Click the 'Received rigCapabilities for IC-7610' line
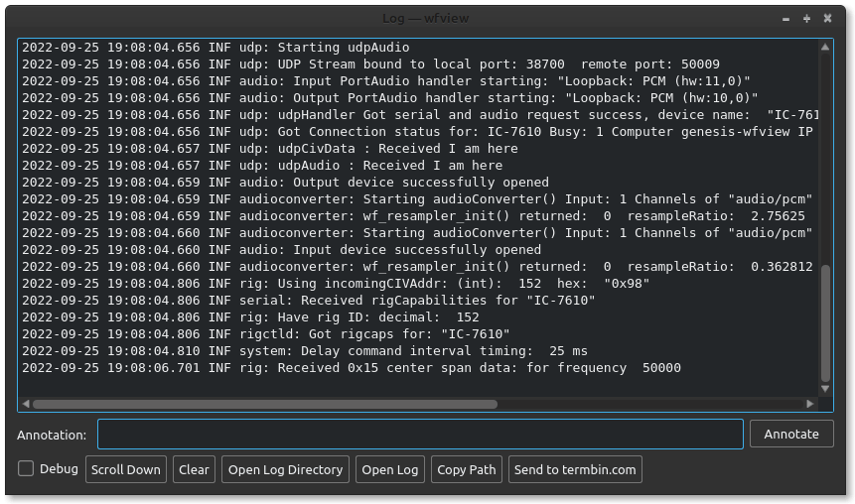 tap(309, 301)
